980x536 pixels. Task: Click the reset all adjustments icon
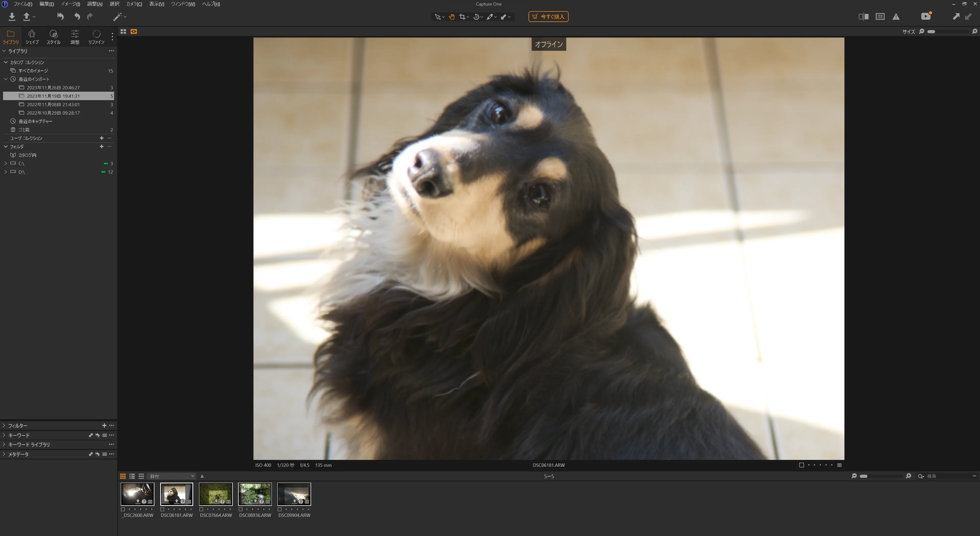click(x=60, y=16)
